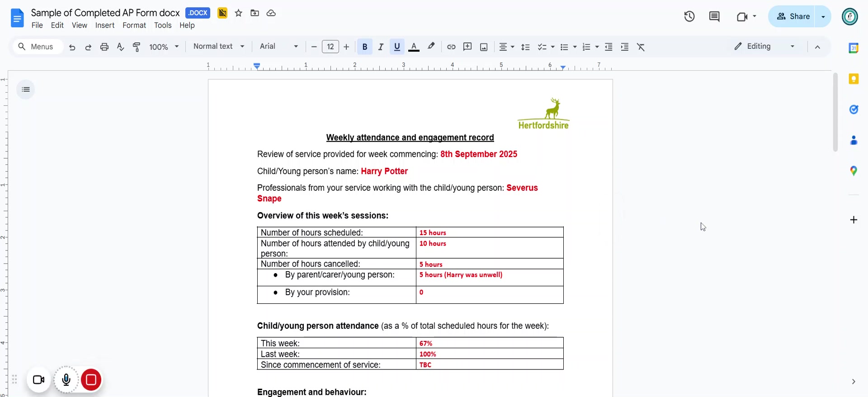This screenshot has height=397, width=868.
Task: Open the Format menu
Action: [134, 25]
